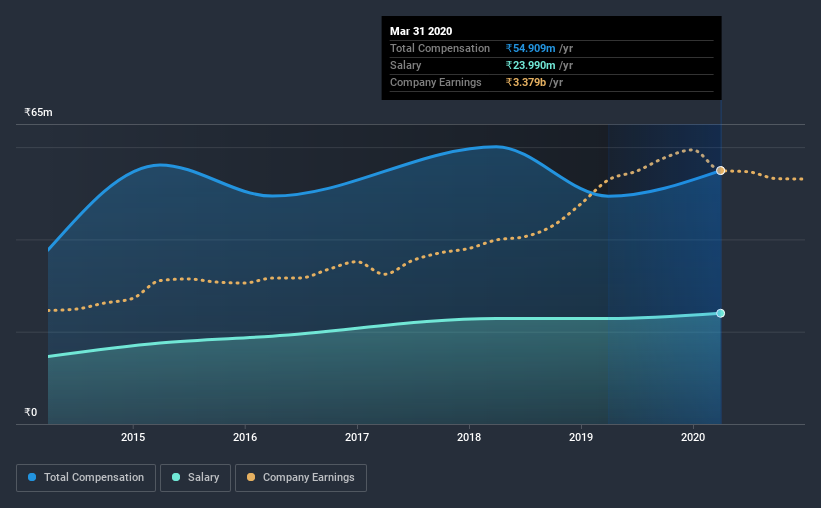The image size is (821, 508).
Task: Select the Salary data point marker for 2020
Action: [720, 313]
